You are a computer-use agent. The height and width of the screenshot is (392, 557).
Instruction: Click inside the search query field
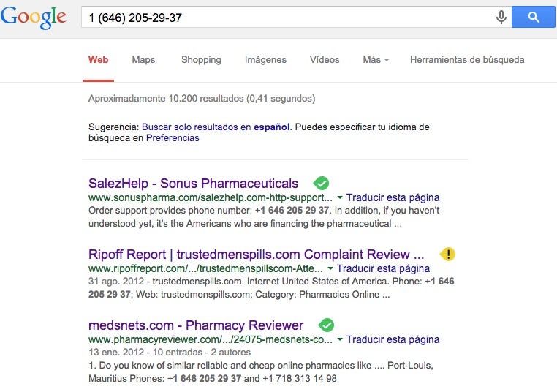pyautogui.click(x=288, y=17)
